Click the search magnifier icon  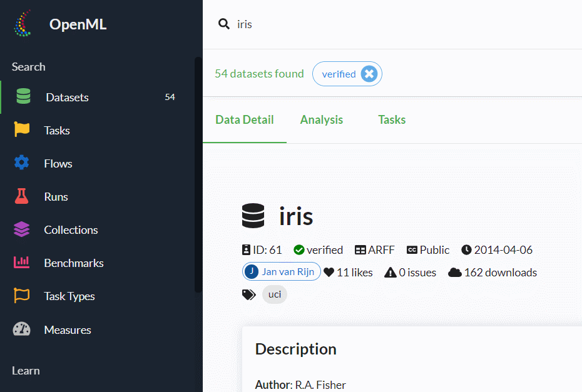point(223,24)
